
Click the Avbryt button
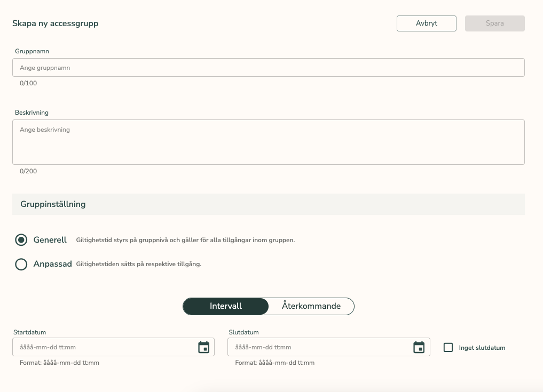(x=426, y=23)
